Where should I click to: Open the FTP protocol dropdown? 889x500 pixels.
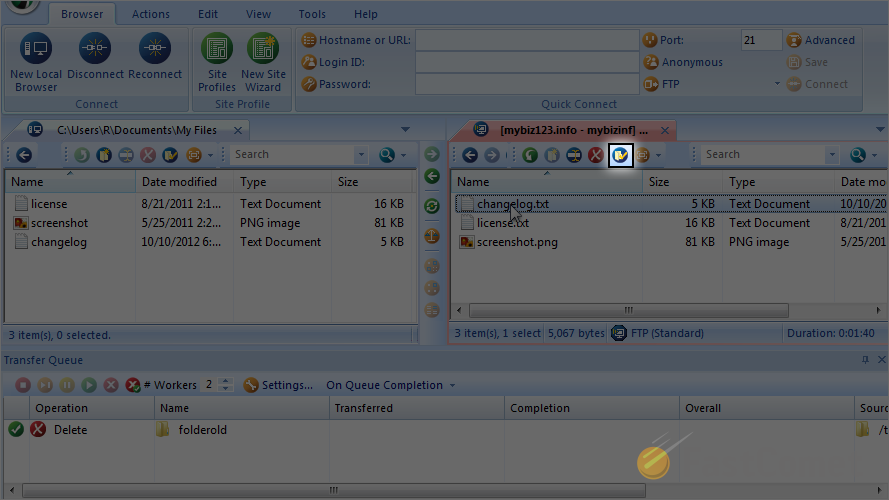coord(777,85)
